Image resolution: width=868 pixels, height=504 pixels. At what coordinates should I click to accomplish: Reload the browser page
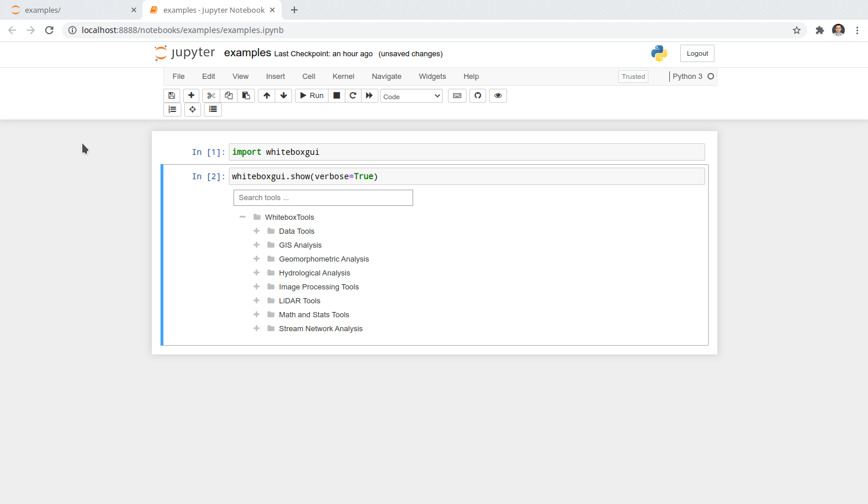click(49, 30)
